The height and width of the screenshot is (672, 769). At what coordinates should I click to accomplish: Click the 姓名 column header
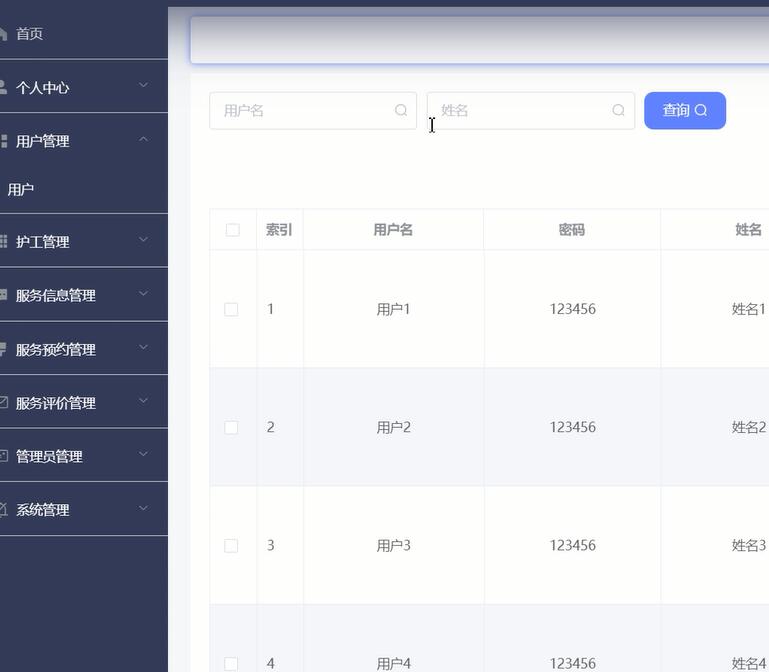(748, 229)
